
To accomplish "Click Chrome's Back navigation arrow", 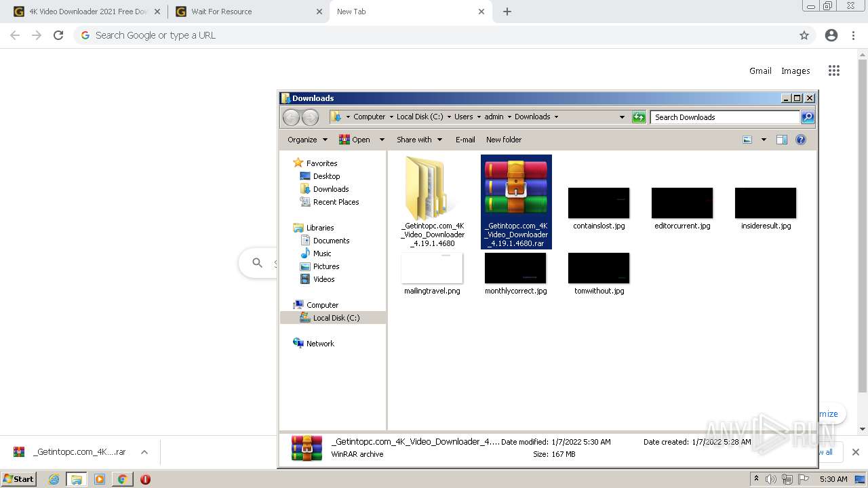I will (15, 35).
